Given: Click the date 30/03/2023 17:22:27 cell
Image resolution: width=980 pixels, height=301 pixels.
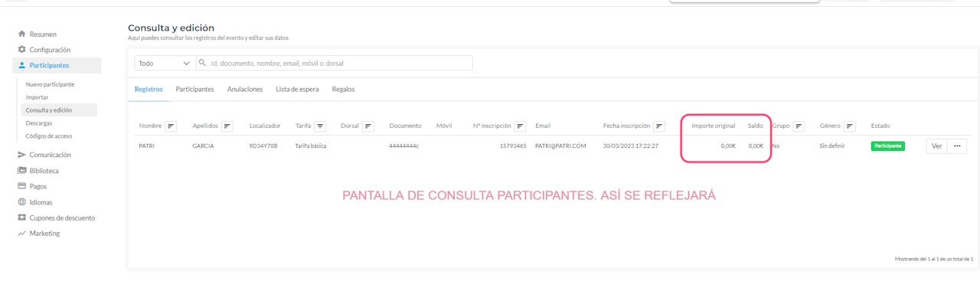Looking at the screenshot, I should [x=631, y=146].
